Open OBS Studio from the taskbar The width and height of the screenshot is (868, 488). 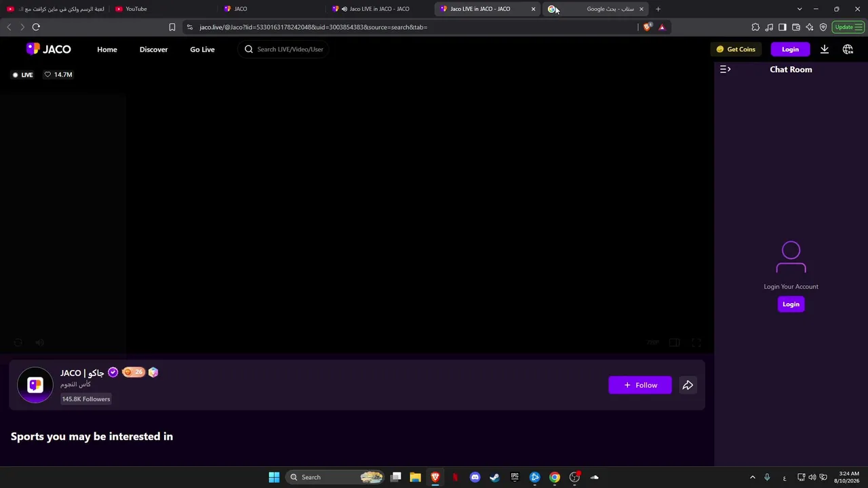[574, 477]
